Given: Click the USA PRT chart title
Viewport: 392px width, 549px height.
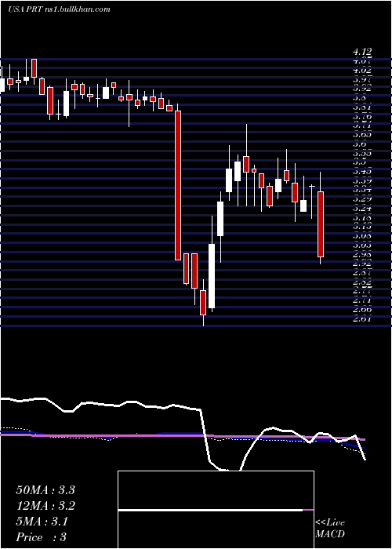Looking at the screenshot, I should tap(59, 9).
